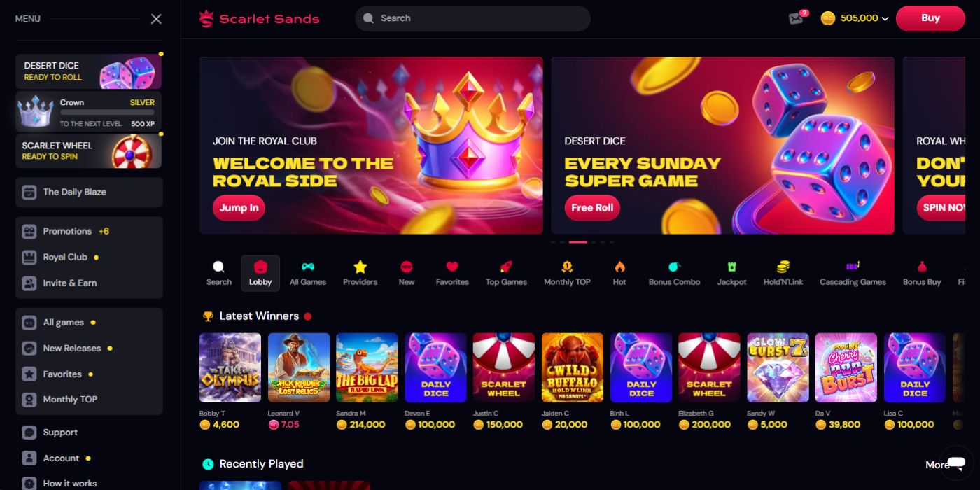Screen dimensions: 980x490
Task: Open the Providers star icon
Action: coord(360,267)
